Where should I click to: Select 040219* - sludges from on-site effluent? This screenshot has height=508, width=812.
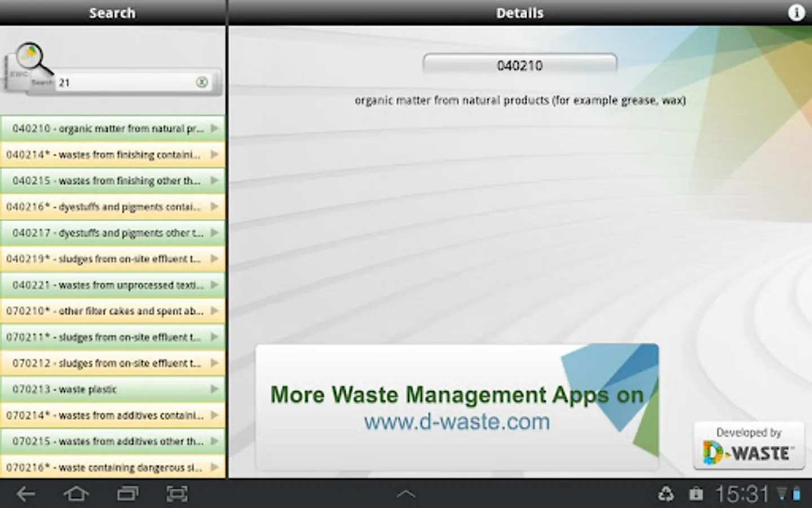pyautogui.click(x=113, y=259)
